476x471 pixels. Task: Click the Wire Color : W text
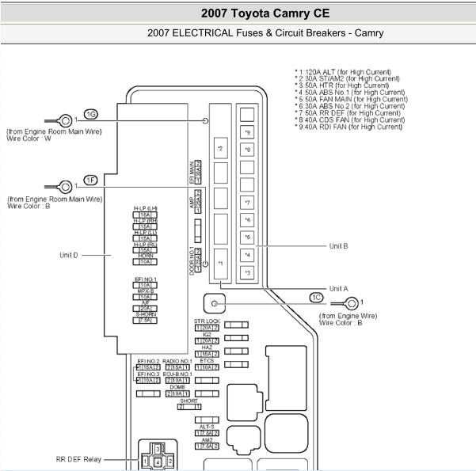(29, 139)
